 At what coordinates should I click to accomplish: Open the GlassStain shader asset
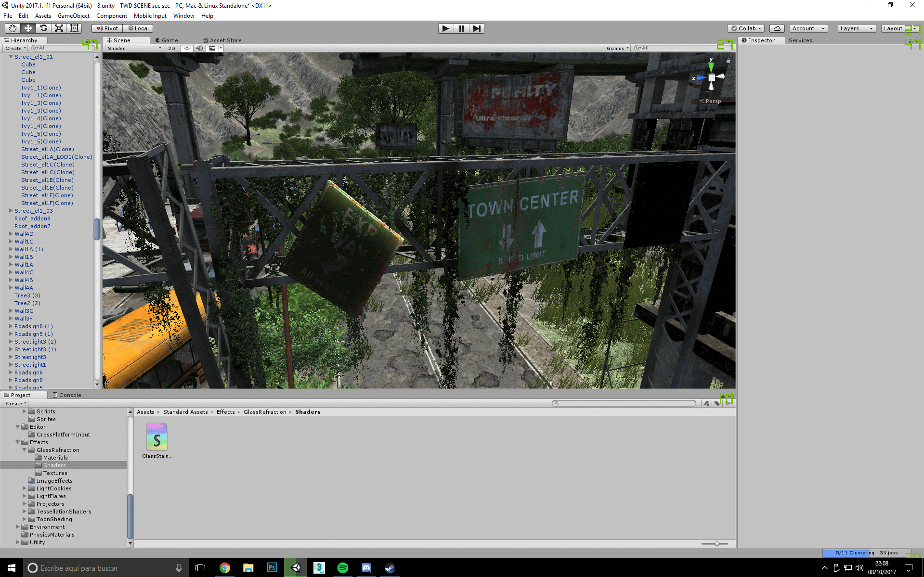click(x=156, y=440)
